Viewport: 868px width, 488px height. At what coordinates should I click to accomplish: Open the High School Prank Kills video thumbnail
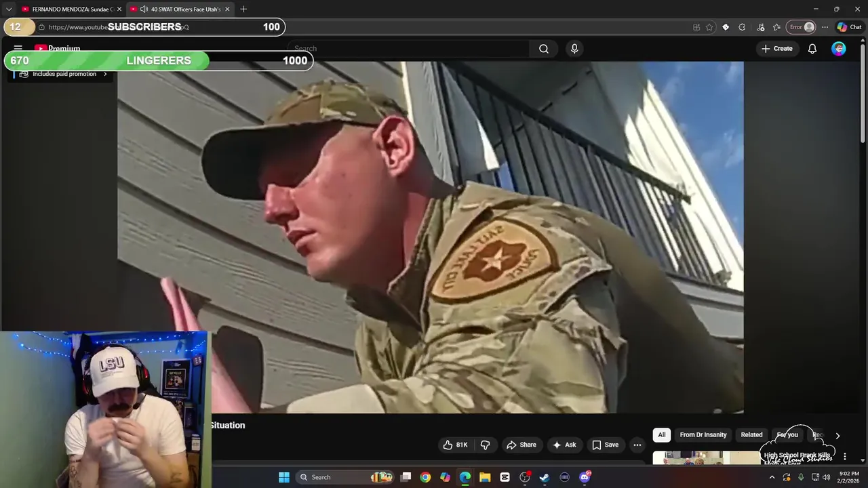tap(707, 458)
